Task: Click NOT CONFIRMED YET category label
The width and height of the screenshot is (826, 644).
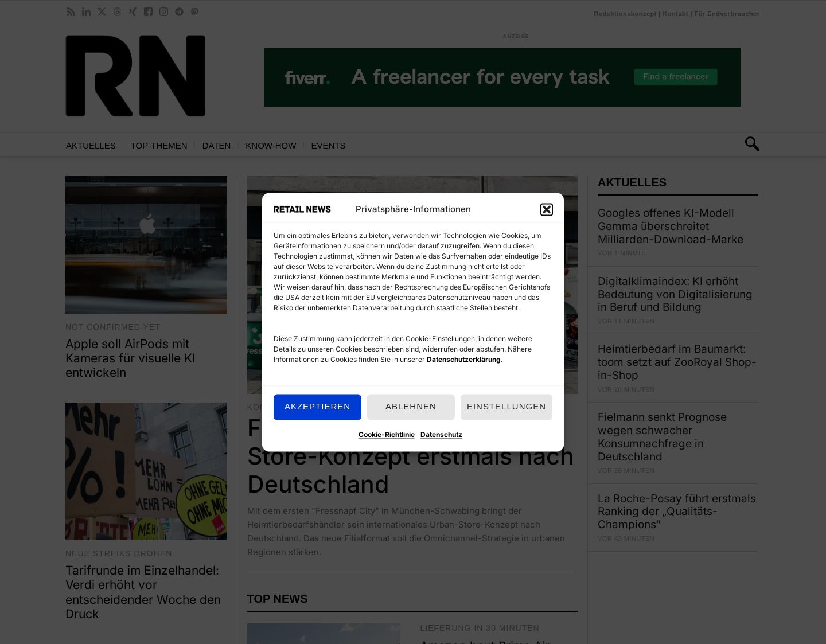Action: (112, 327)
